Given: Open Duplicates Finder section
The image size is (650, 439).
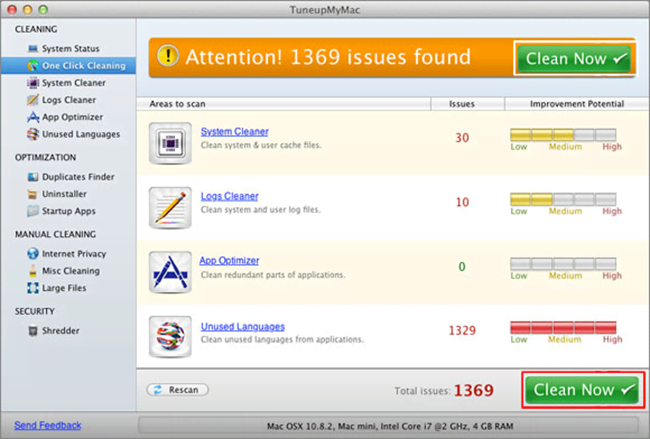Looking at the screenshot, I should [x=78, y=177].
